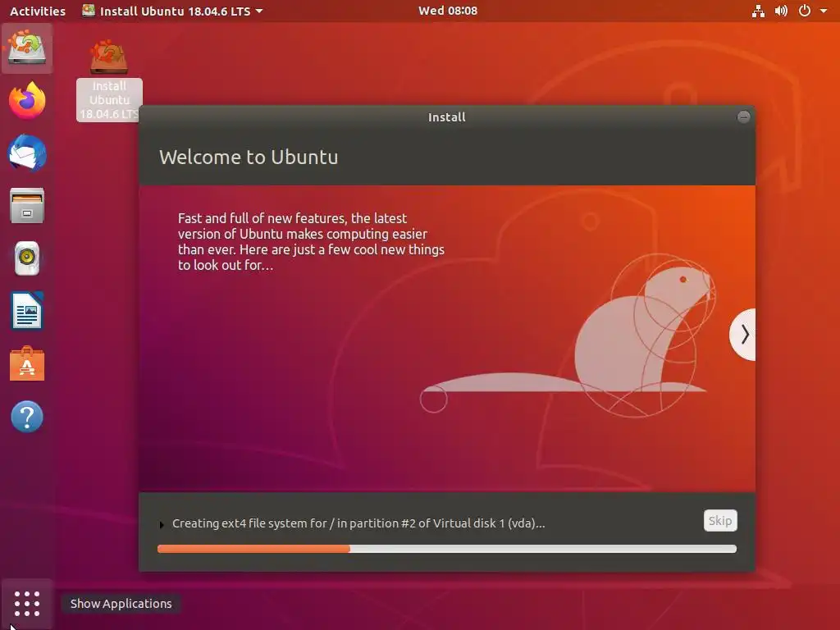Image resolution: width=840 pixels, height=630 pixels.
Task: Click the Show Applications tooltip label
Action: pos(121,604)
